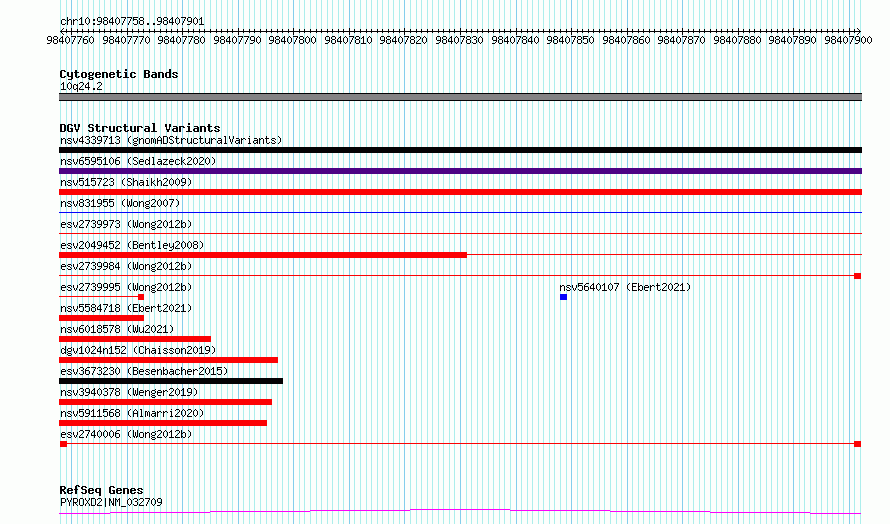Select the nsv831955 Wong2007 blue line
Image resolution: width=890 pixels, height=524 pixels.
[x=460, y=212]
